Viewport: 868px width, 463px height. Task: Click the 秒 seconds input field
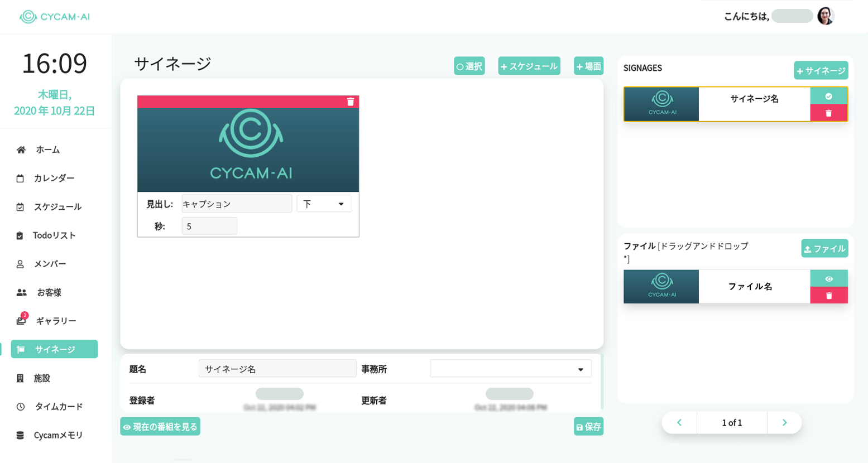[x=209, y=226]
